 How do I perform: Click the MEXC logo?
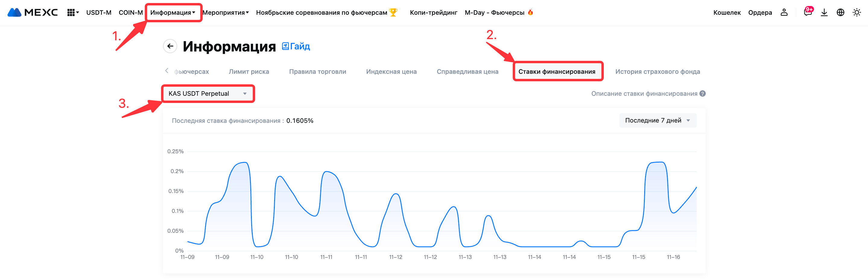[33, 12]
